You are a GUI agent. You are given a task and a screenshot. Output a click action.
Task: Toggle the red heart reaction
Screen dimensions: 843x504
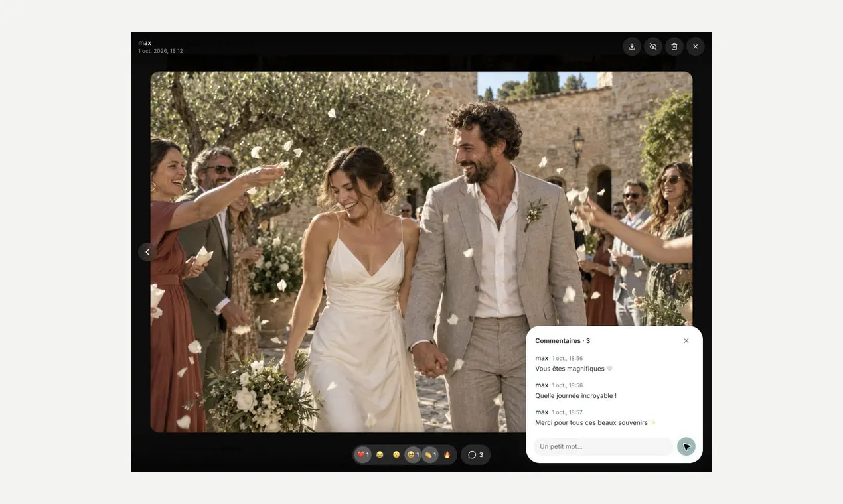click(x=363, y=455)
